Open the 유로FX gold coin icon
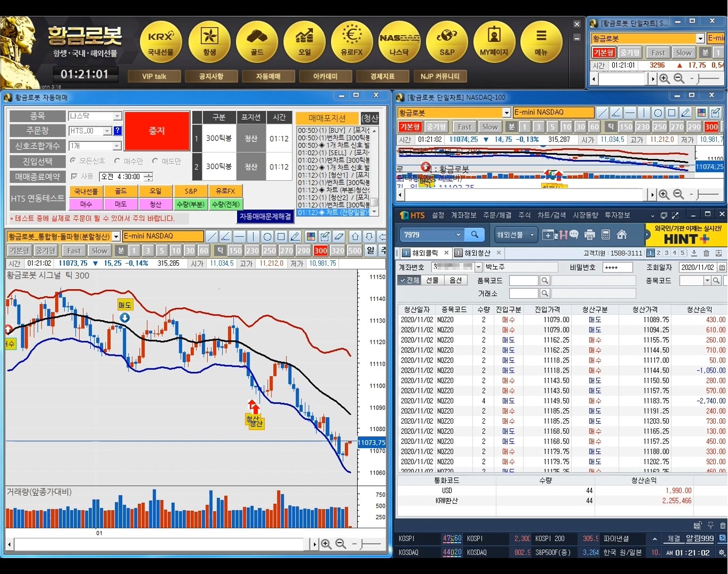Image resolution: width=728 pixels, height=574 pixels. coord(352,43)
